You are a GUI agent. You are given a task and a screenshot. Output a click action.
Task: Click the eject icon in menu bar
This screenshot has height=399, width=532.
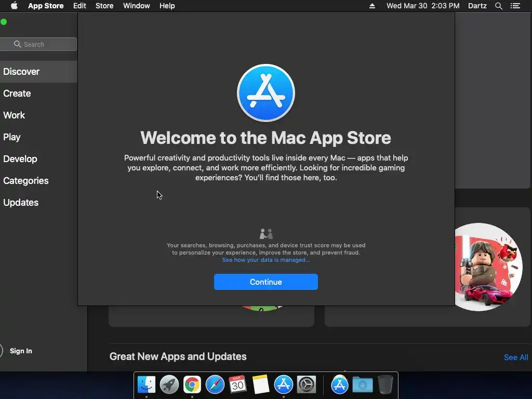[372, 6]
